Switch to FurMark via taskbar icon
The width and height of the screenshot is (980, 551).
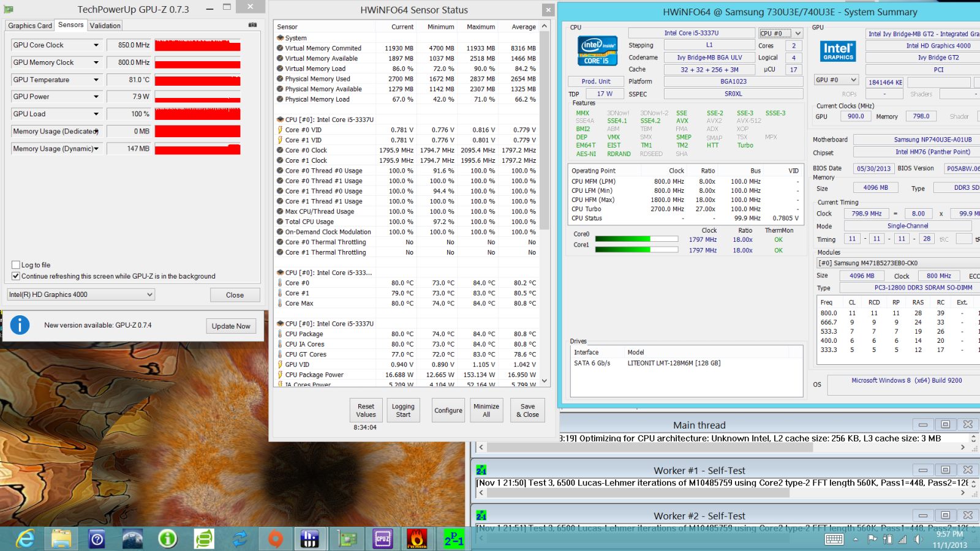418,539
